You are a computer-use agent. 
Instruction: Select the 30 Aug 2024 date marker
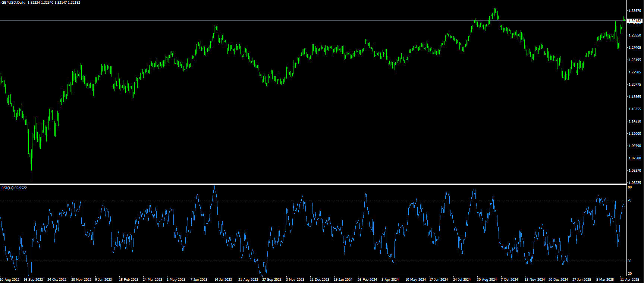pos(487,280)
